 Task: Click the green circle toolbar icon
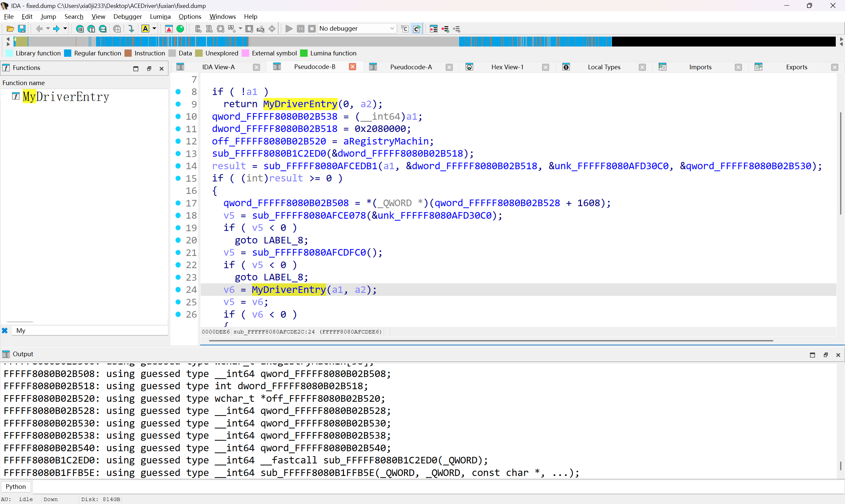[x=181, y=29]
